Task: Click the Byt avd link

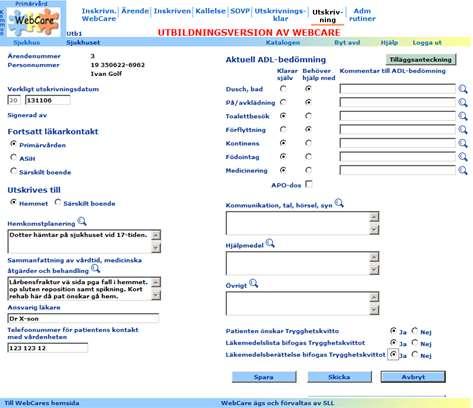Action: pyautogui.click(x=347, y=43)
